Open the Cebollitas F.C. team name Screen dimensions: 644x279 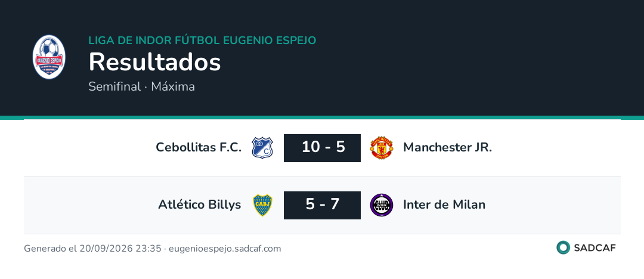click(x=199, y=147)
